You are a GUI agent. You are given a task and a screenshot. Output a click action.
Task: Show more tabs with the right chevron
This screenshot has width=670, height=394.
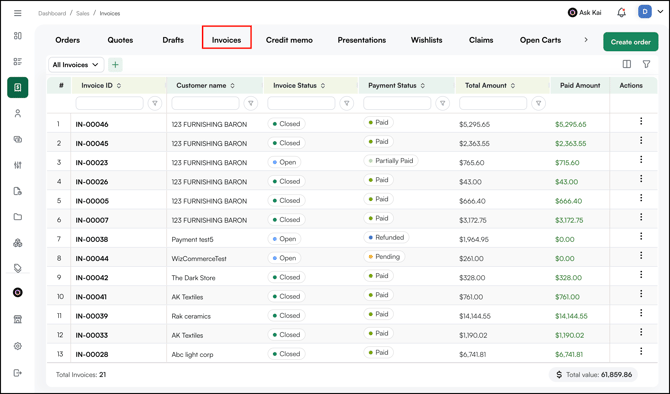click(586, 40)
